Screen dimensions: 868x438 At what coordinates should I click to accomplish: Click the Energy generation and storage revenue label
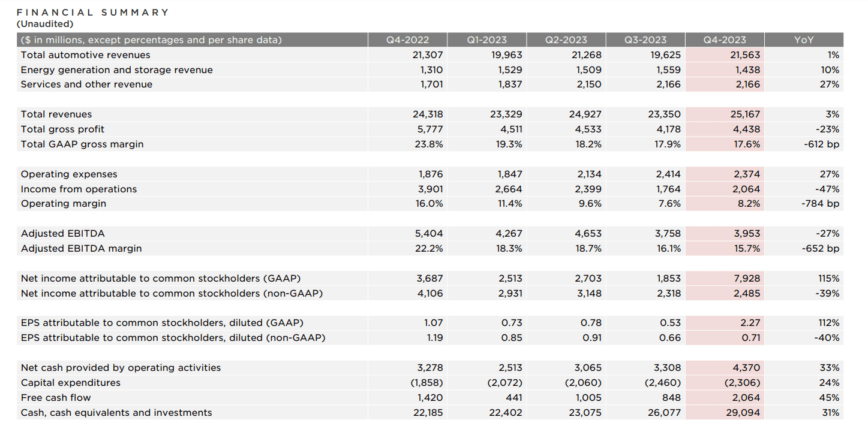(x=116, y=70)
